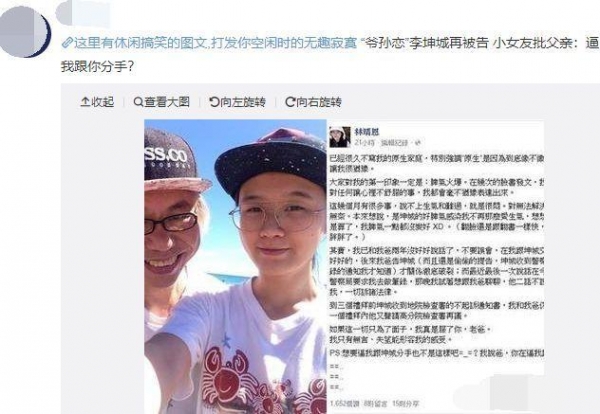The height and width of the screenshot is (414, 600).
Task: Click the clockwise rotate-right arrow icon
Action: point(290,102)
